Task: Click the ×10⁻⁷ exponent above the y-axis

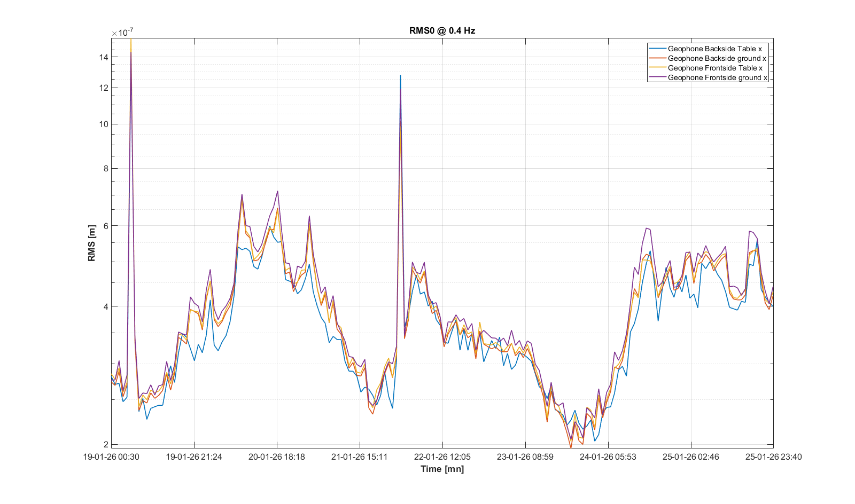Action: 122,33
